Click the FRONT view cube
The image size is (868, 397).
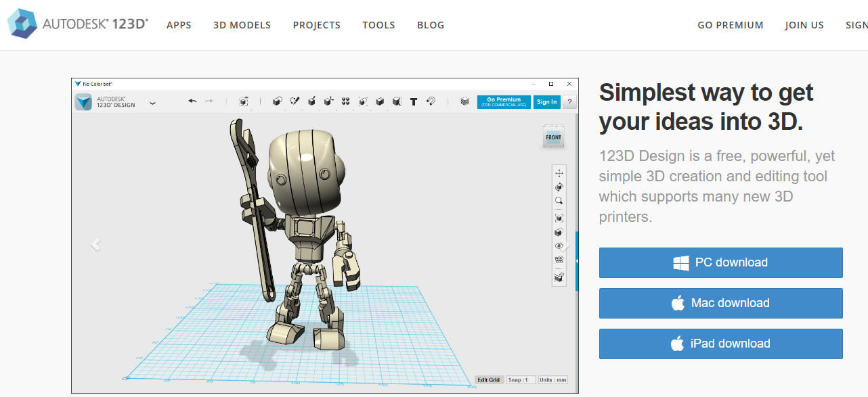(x=553, y=137)
